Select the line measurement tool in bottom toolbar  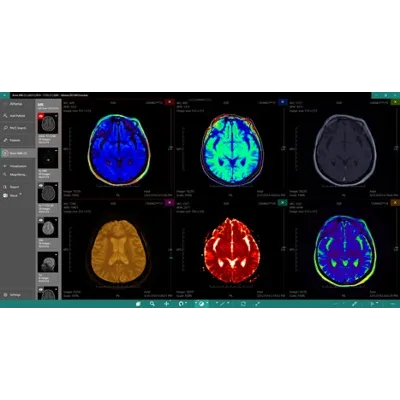point(223,304)
